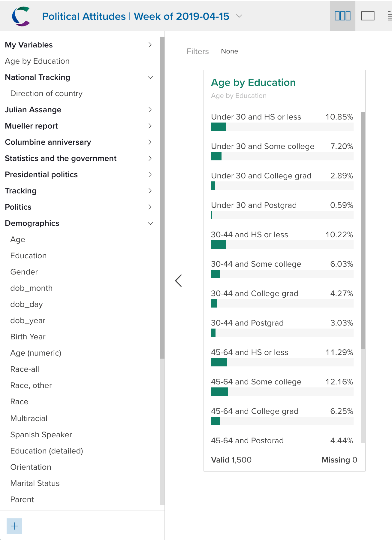Screen dimensions: 392x540
Task: Expand the Mueller report folder
Action: pyautogui.click(x=150, y=126)
